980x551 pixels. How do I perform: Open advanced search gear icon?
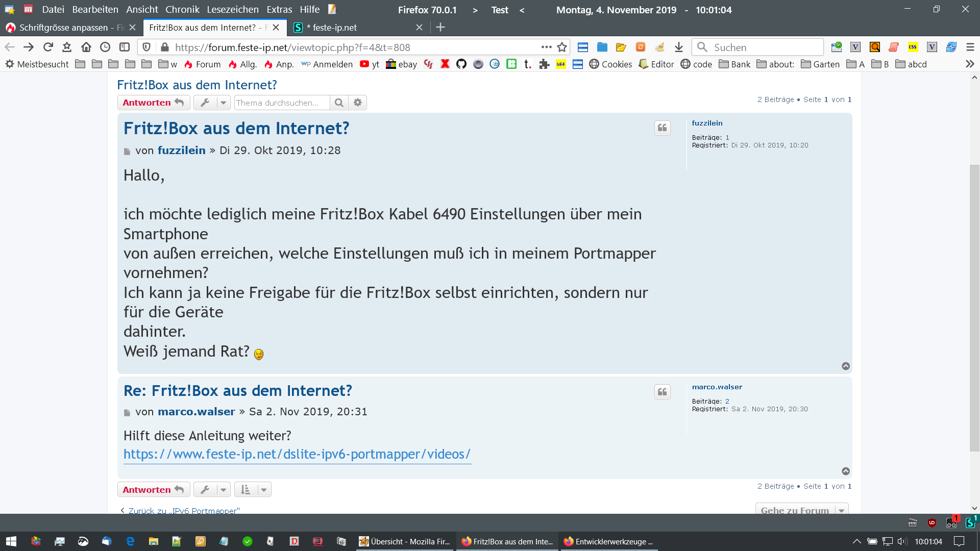click(358, 103)
